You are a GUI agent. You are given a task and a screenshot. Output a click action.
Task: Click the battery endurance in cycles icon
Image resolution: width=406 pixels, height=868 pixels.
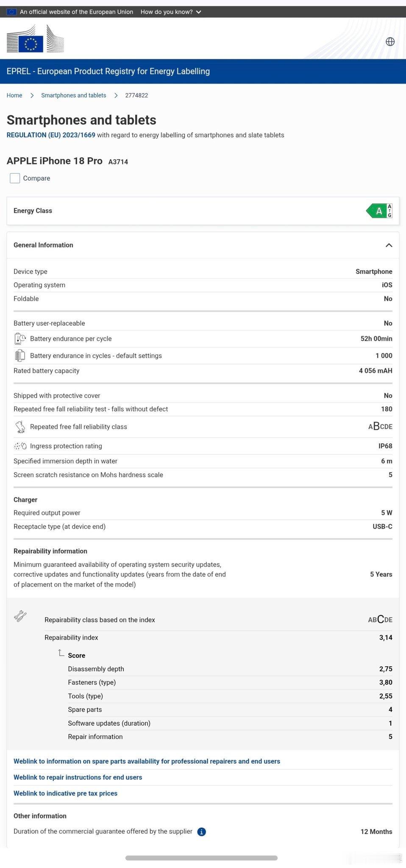click(x=20, y=356)
